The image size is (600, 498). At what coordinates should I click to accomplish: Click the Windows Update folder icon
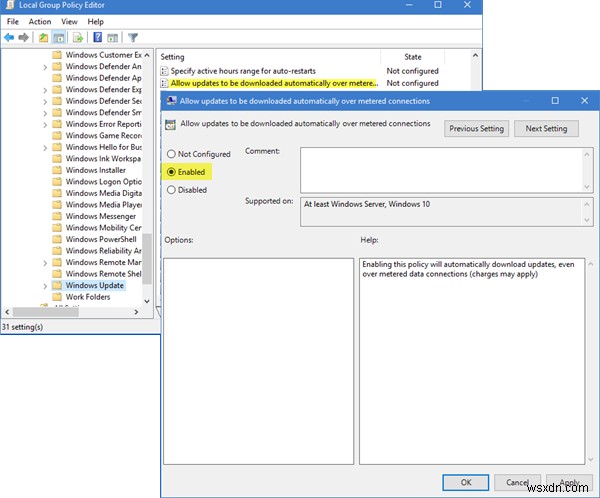(57, 285)
